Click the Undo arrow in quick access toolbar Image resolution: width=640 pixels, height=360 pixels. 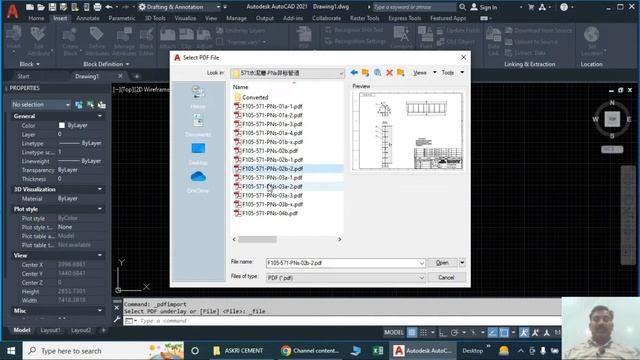click(109, 7)
